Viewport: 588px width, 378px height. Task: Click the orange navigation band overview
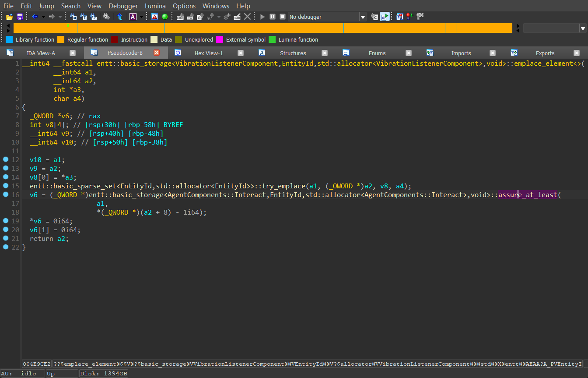click(x=262, y=28)
